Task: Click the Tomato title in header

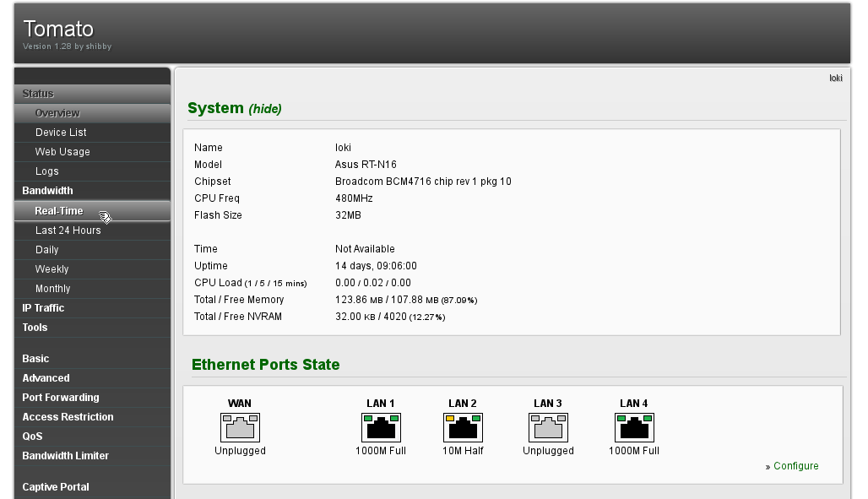Action: tap(58, 28)
